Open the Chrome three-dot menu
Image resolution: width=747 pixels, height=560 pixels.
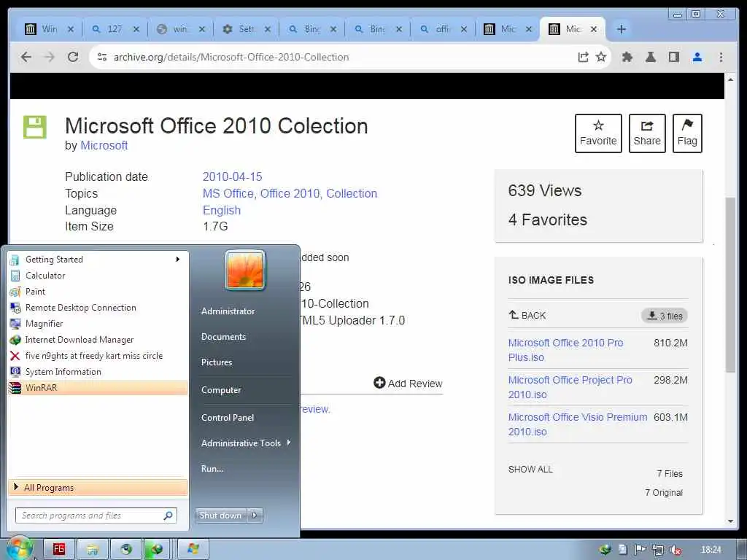pyautogui.click(x=721, y=57)
